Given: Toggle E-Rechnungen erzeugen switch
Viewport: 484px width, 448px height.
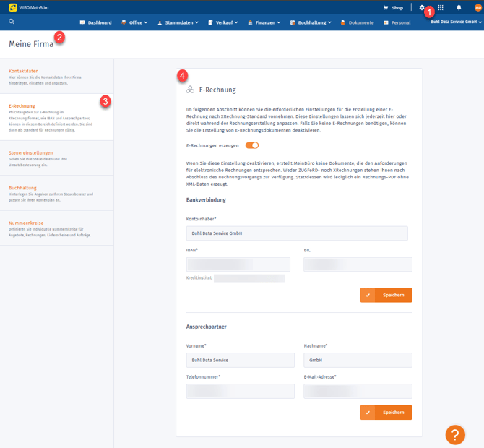Looking at the screenshot, I should [252, 145].
